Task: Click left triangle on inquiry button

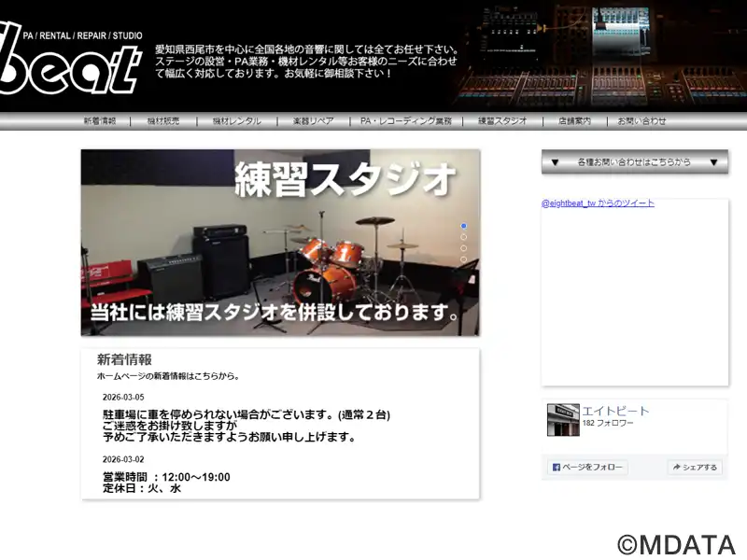Action: [555, 162]
